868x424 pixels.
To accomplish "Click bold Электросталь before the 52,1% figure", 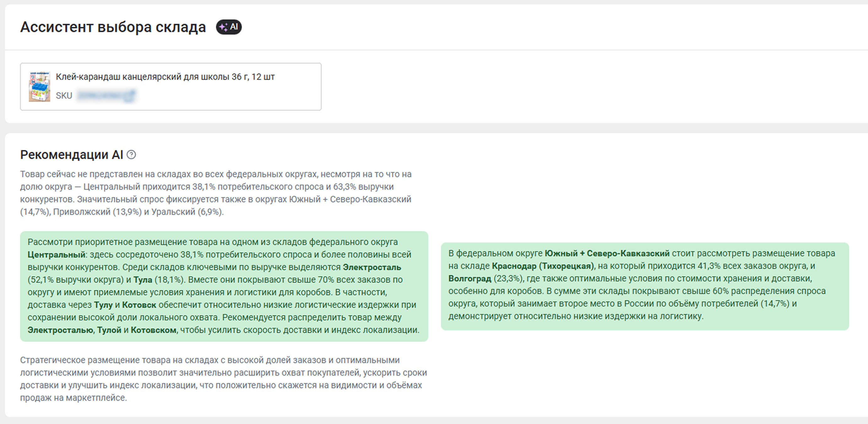I will (x=372, y=267).
